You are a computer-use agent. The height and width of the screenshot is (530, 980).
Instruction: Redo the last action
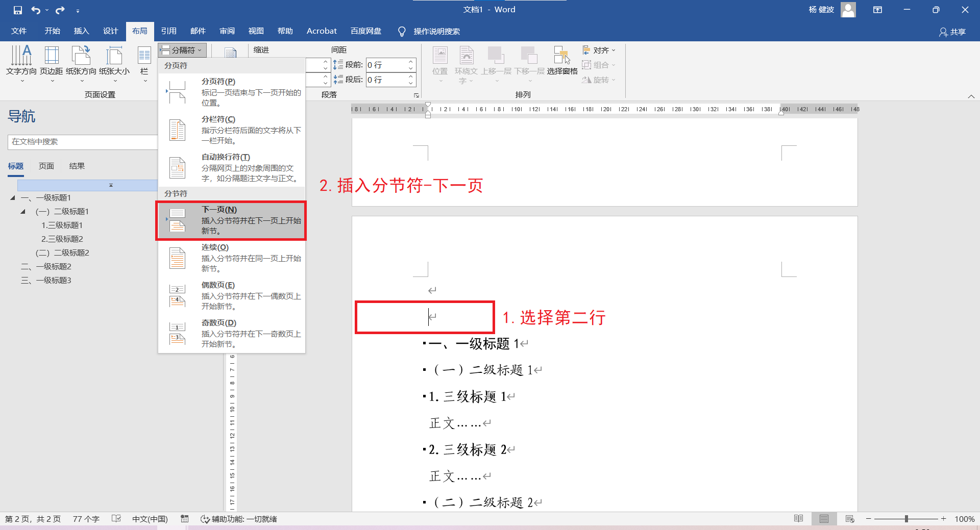point(60,10)
